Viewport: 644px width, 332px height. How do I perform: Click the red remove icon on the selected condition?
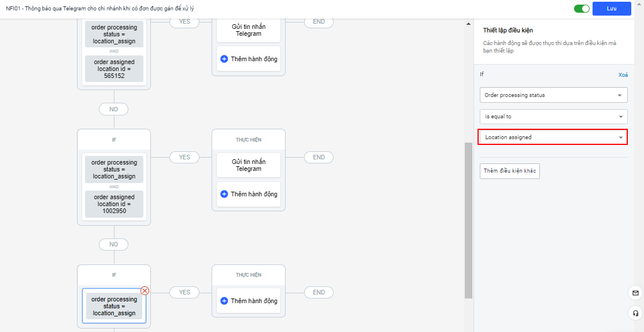pyautogui.click(x=145, y=291)
